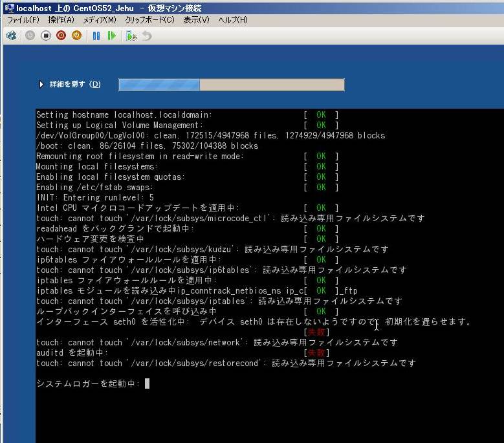
Task: Click 'auditd を起動中' line
Action: (72, 352)
